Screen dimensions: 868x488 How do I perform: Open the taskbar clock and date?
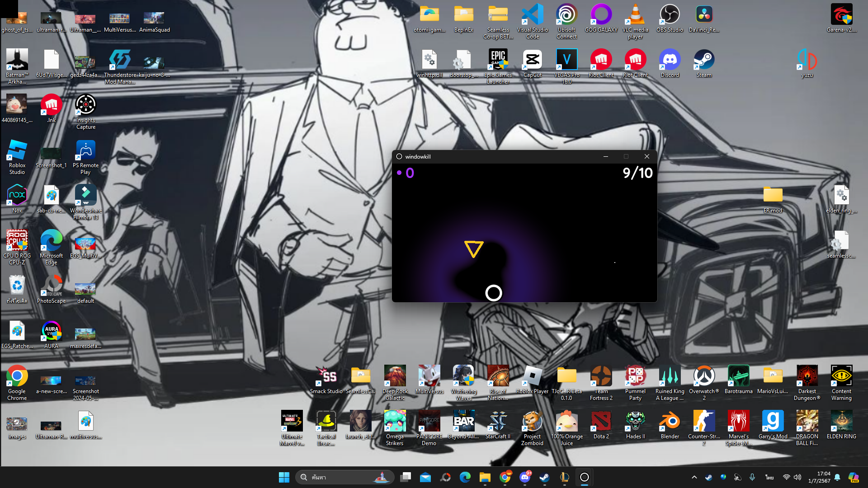click(819, 477)
